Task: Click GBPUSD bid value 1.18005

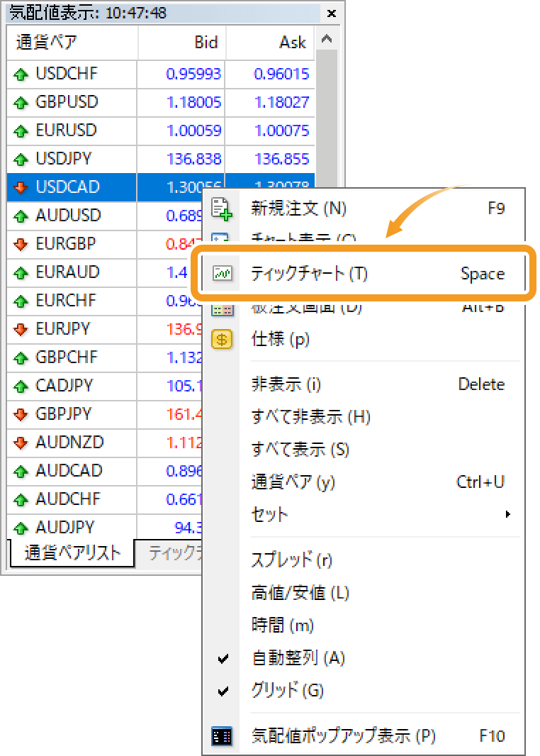Action: click(x=193, y=102)
